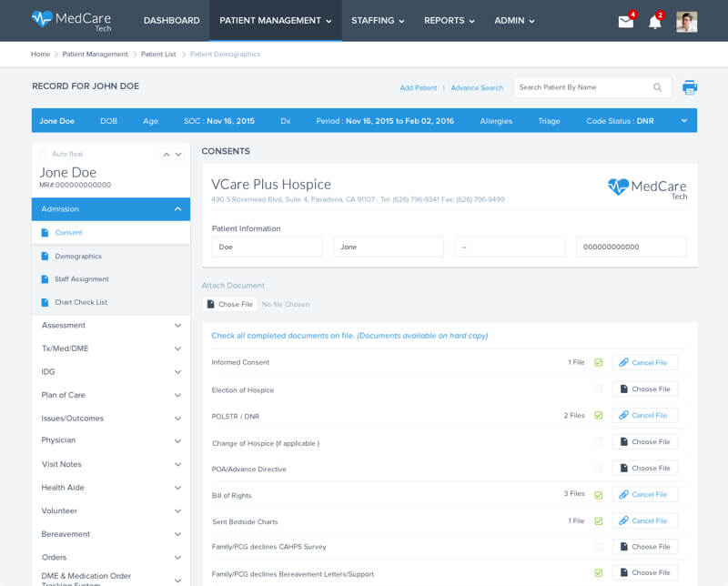This screenshot has width=728, height=586.
Task: Expand the Health Aide section
Action: 111,488
